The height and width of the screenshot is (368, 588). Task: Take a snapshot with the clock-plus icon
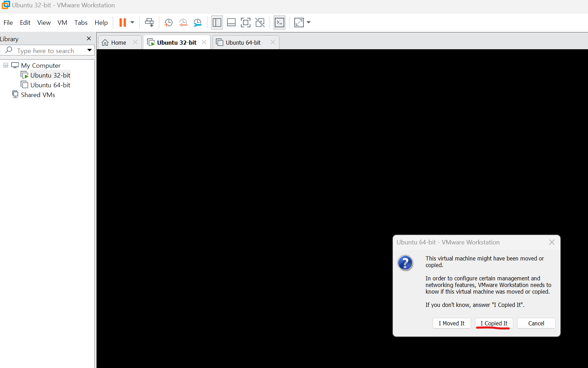click(x=169, y=23)
